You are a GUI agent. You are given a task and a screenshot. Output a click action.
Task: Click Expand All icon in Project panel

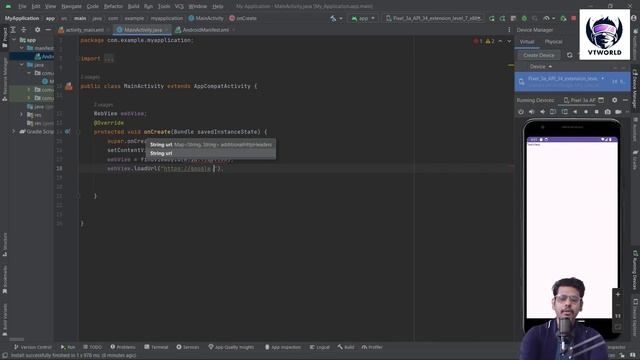click(13, 30)
